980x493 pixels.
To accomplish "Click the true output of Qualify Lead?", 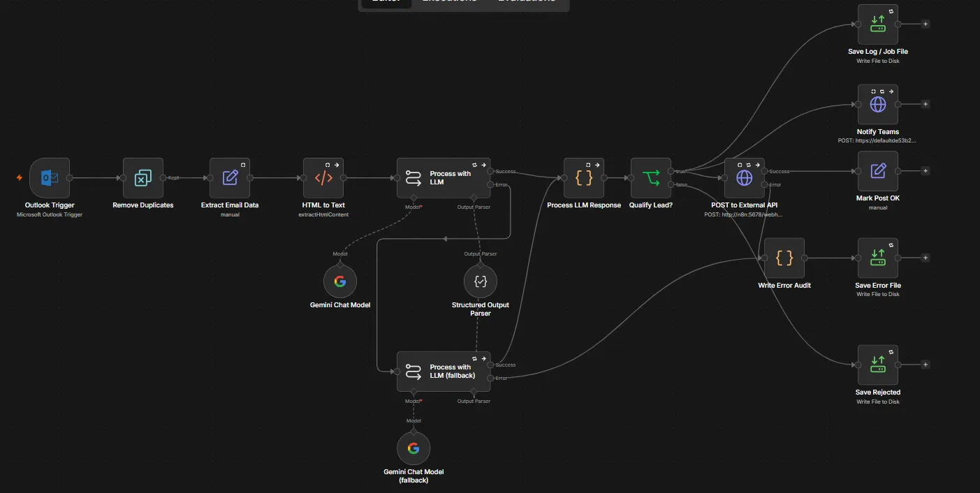I will [672, 171].
